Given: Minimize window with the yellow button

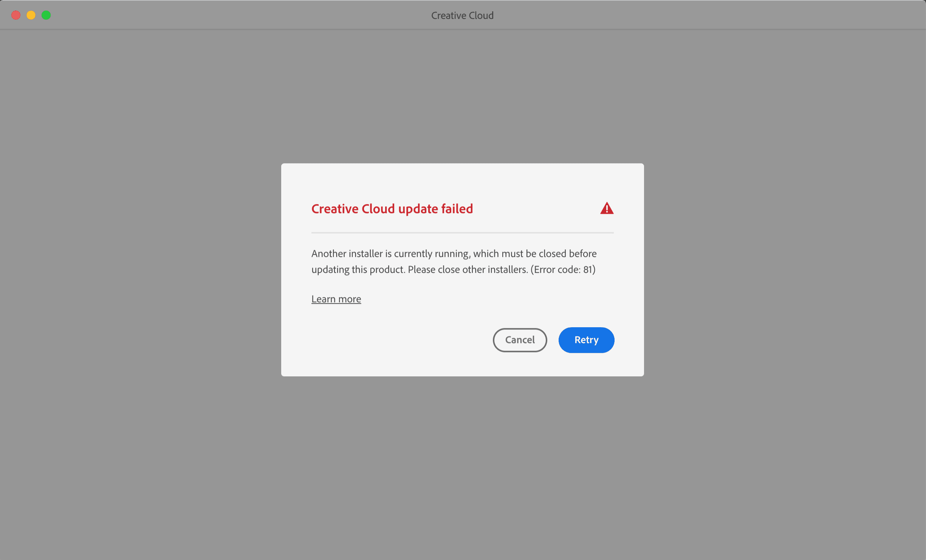Looking at the screenshot, I should click(x=31, y=15).
